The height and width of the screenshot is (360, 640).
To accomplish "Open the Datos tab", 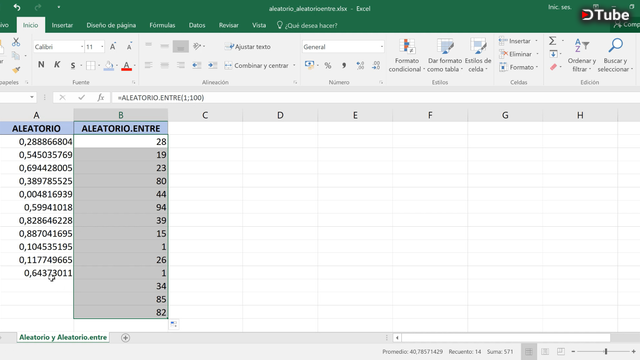I will point(197,25).
